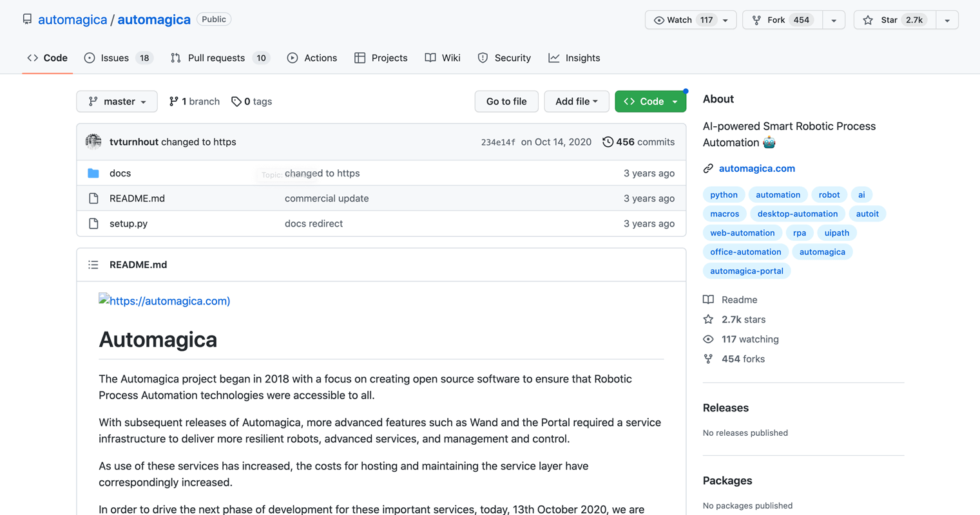Expand the Star lists dropdown arrow

[947, 20]
